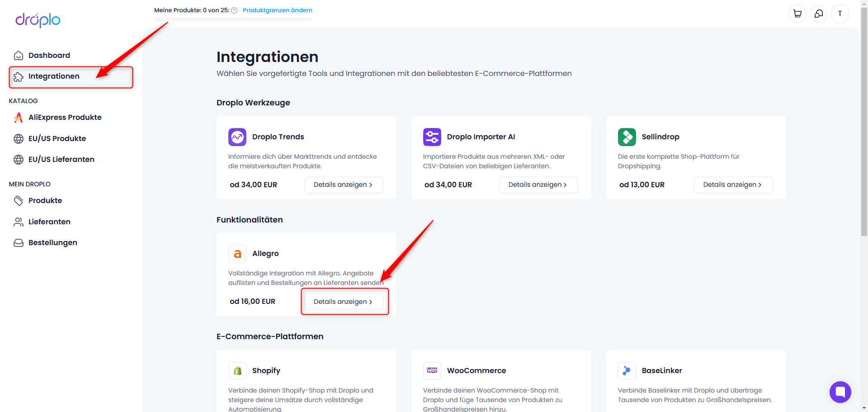The image size is (868, 412).
Task: Show details for Allegro
Action: [344, 302]
